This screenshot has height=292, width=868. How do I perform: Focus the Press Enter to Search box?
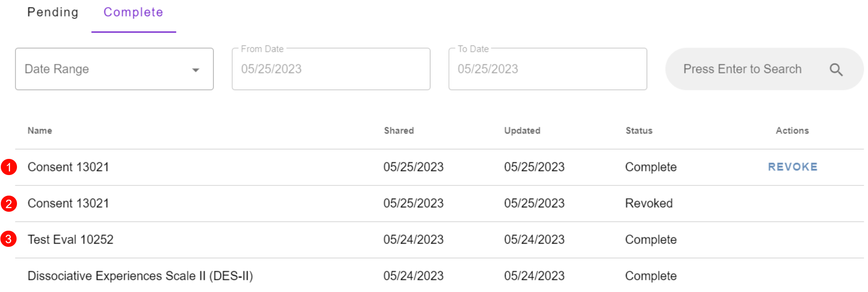[764, 69]
